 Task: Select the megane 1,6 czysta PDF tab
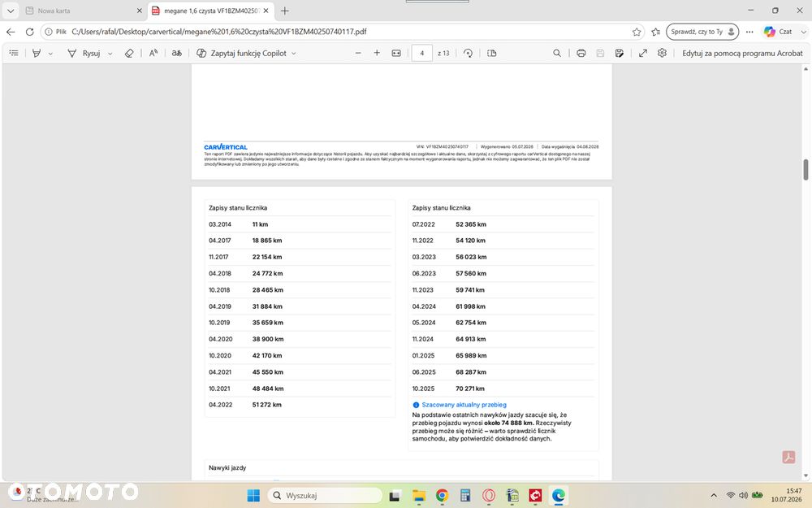pos(211,11)
